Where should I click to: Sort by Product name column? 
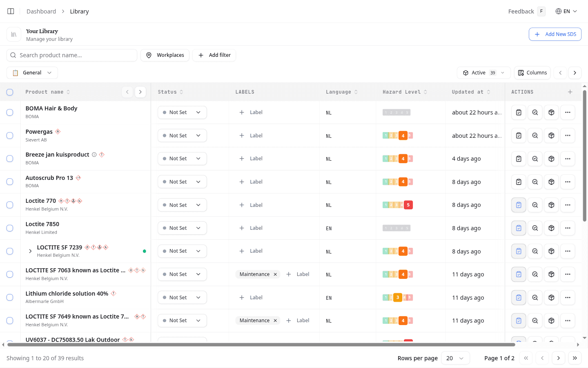click(48, 92)
